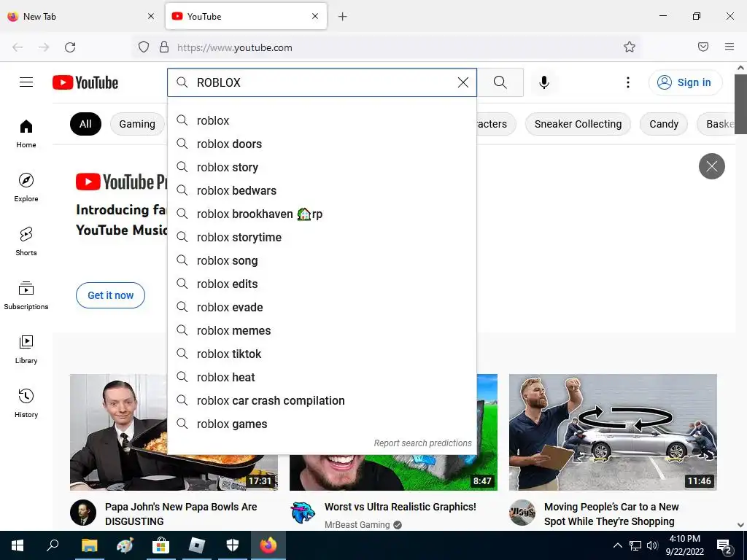Choose the 'roblox story' suggestion
The height and width of the screenshot is (560, 747).
point(322,167)
